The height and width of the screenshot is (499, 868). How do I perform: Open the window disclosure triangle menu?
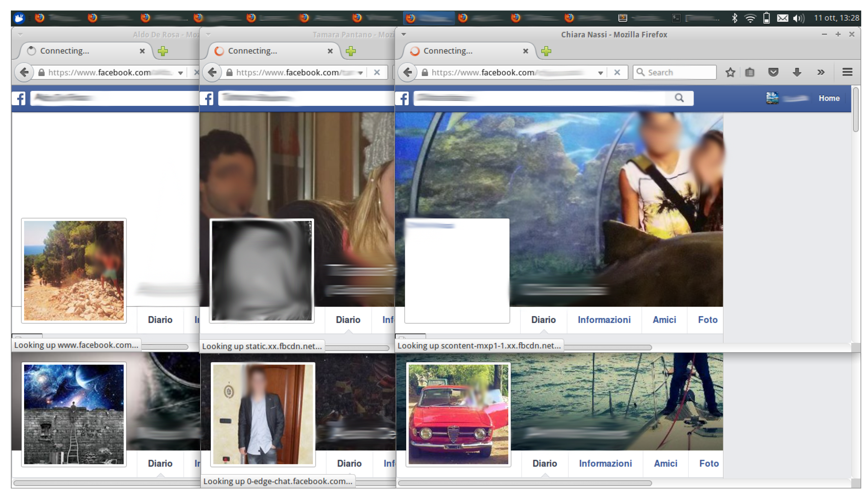pyautogui.click(x=404, y=34)
